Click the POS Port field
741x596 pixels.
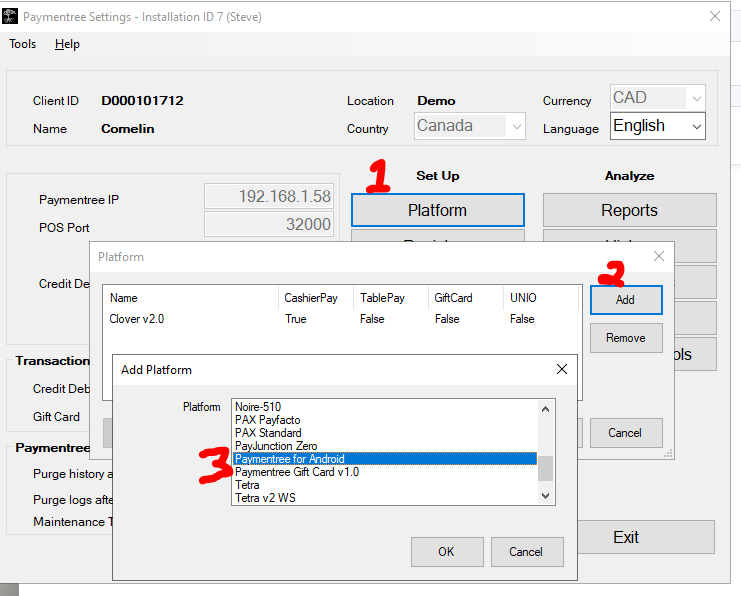tap(269, 224)
